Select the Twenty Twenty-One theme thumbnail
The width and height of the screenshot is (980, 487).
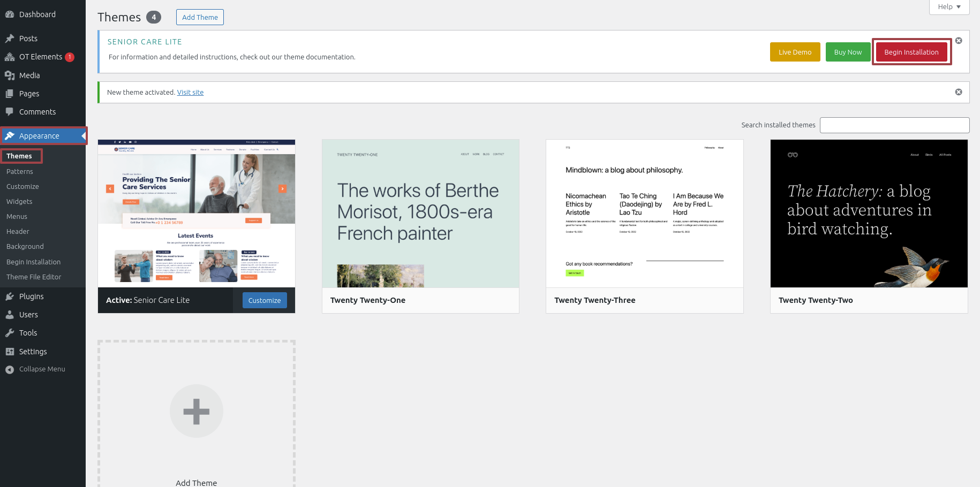pos(420,214)
